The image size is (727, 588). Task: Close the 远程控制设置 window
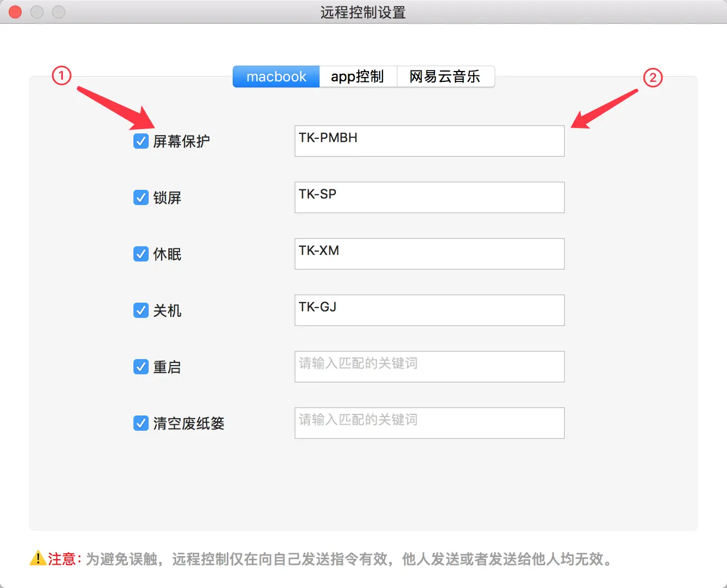pyautogui.click(x=15, y=12)
